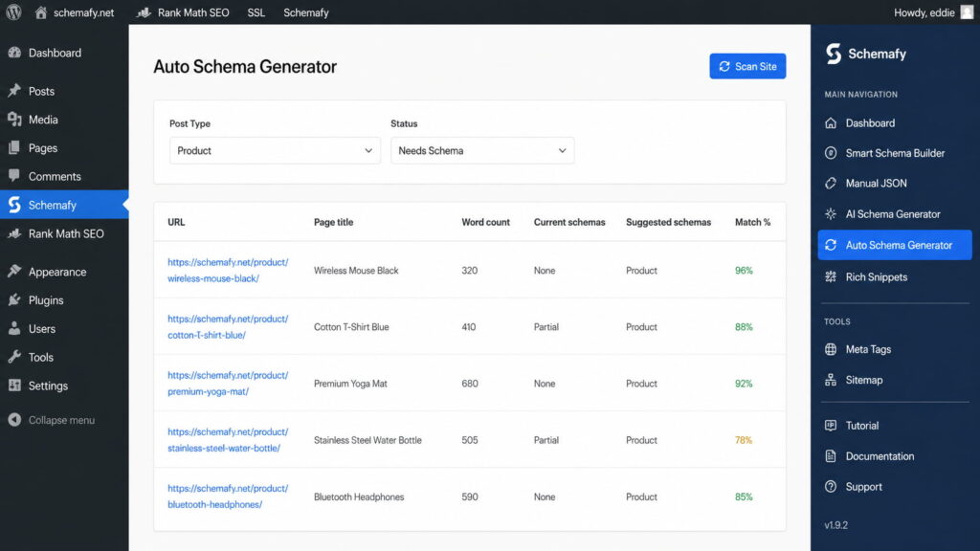980x551 pixels.
Task: Click the Appearance brush icon
Action: point(14,272)
